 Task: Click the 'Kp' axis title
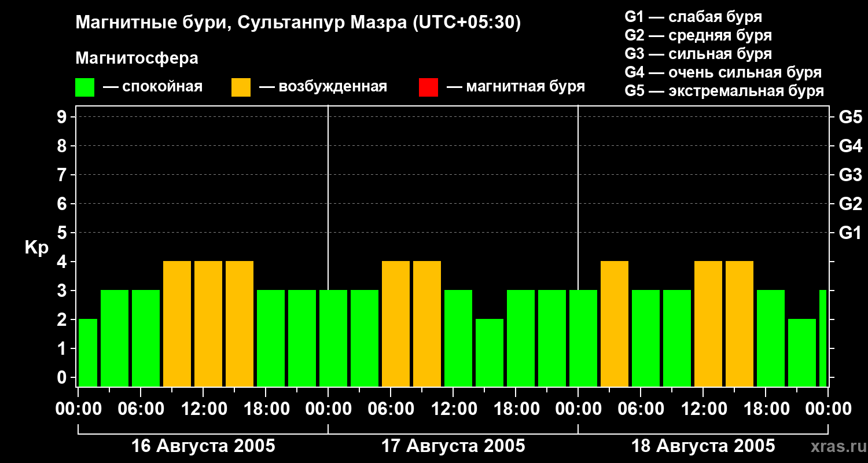click(36, 248)
